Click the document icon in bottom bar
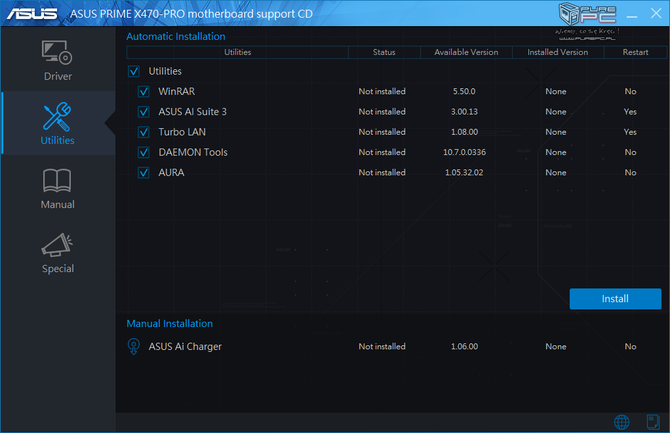Screen dimensions: 670x433 (653, 422)
